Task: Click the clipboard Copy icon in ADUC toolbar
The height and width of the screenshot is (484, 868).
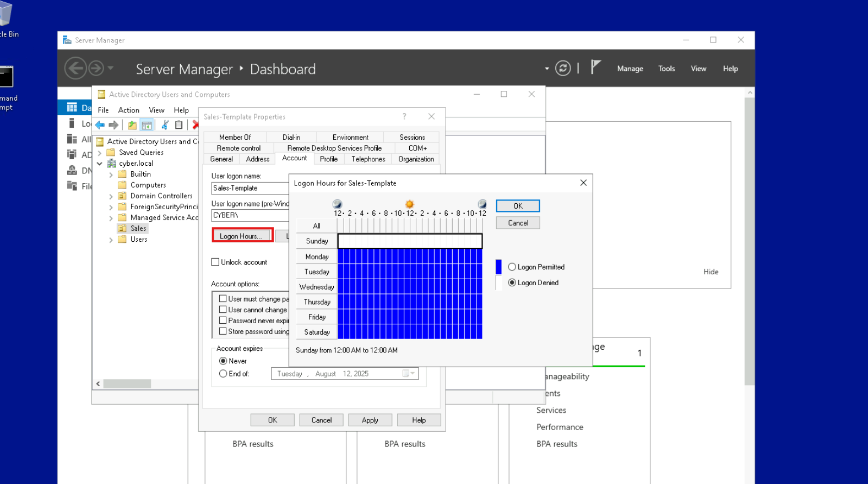Action: point(178,125)
